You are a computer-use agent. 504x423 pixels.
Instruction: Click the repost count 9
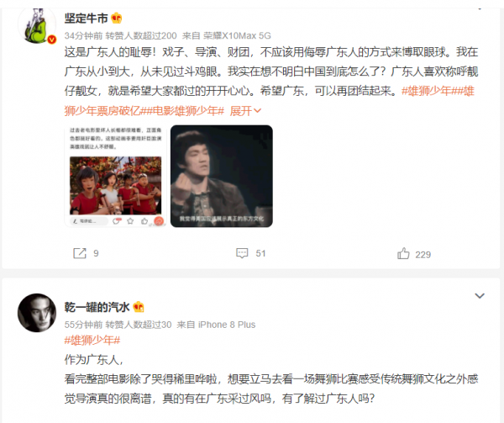pyautogui.click(x=96, y=253)
